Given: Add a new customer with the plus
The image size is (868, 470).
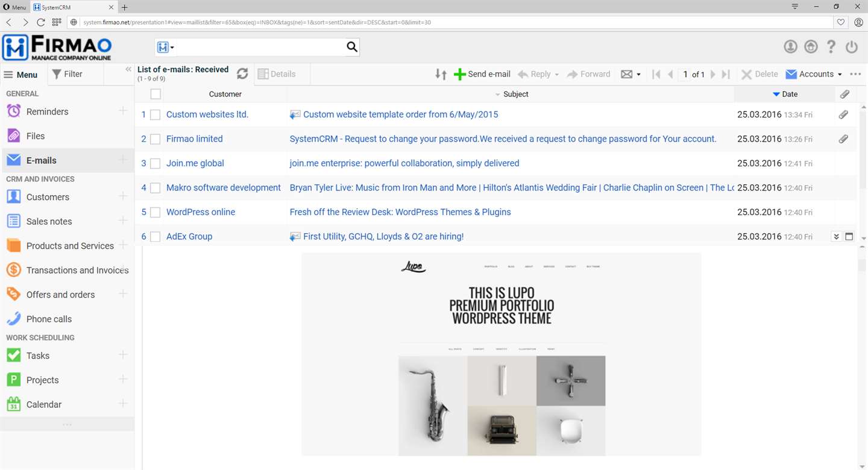Looking at the screenshot, I should pos(123,196).
